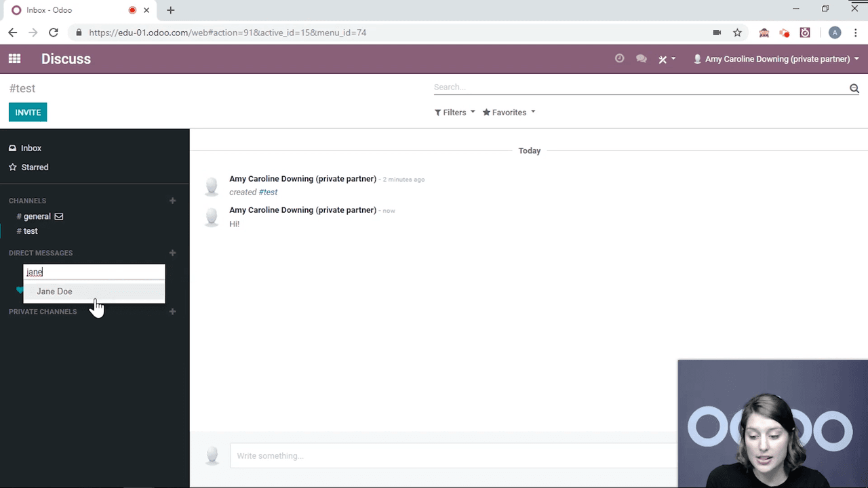The width and height of the screenshot is (868, 488).
Task: Expand the Favorites dropdown
Action: tap(509, 113)
